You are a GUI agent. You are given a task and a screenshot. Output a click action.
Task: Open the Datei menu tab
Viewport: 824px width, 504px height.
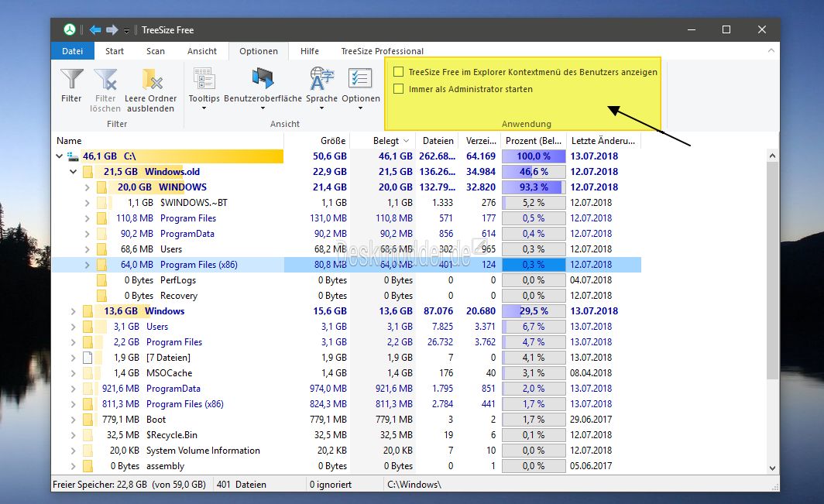coord(73,51)
